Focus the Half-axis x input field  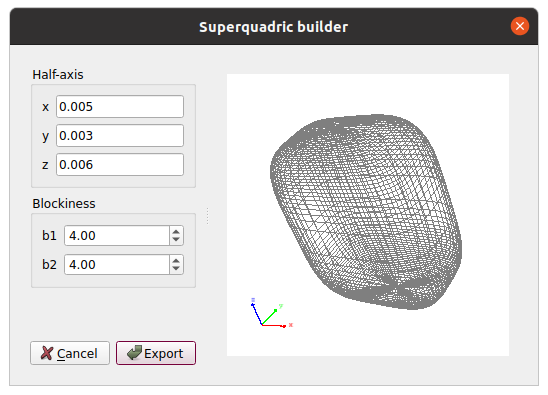(120, 107)
